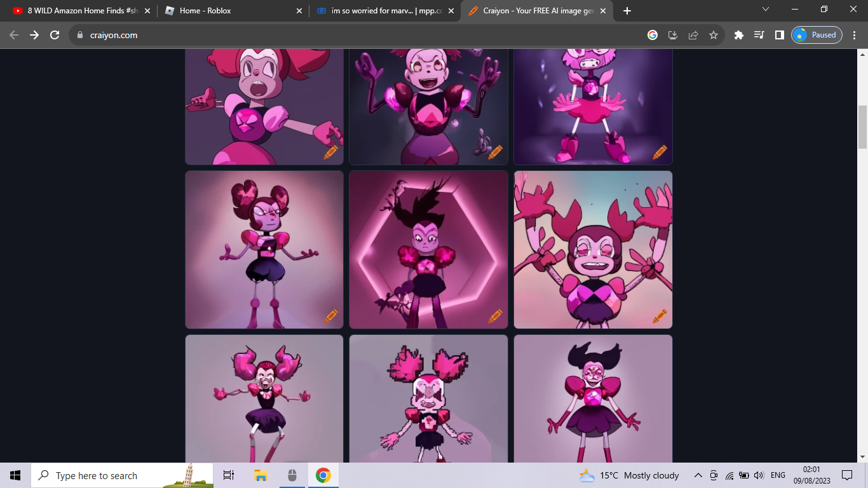
Task: Open the bottom-row image with flame-shaped pink pigtails
Action: point(264,398)
